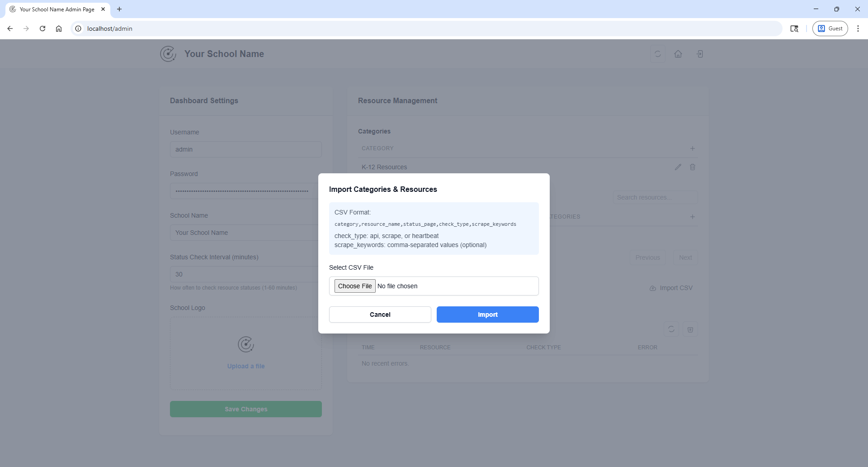Image resolution: width=868 pixels, height=467 pixels.
Task: Clear the error log with the trash icon
Action: pos(690,329)
